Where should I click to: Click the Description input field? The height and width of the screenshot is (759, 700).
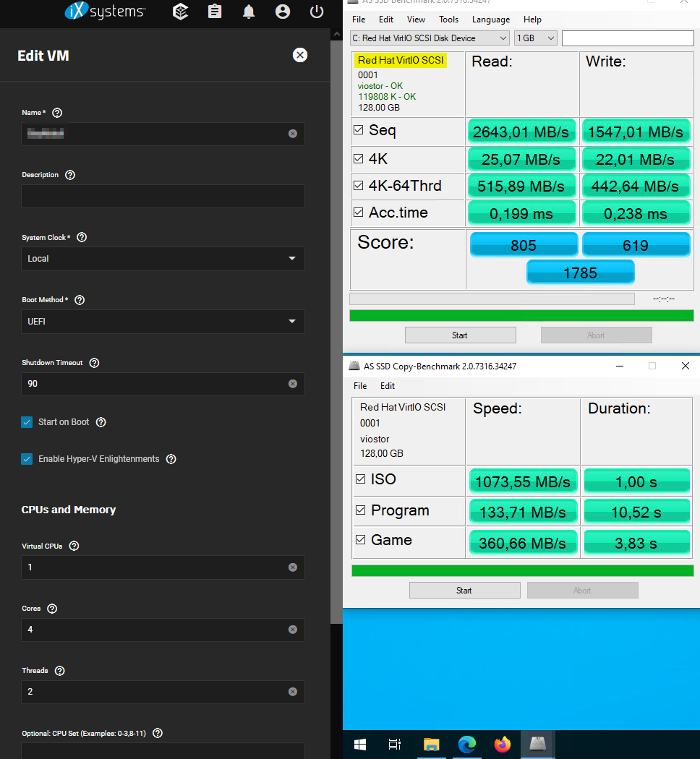[x=163, y=196]
